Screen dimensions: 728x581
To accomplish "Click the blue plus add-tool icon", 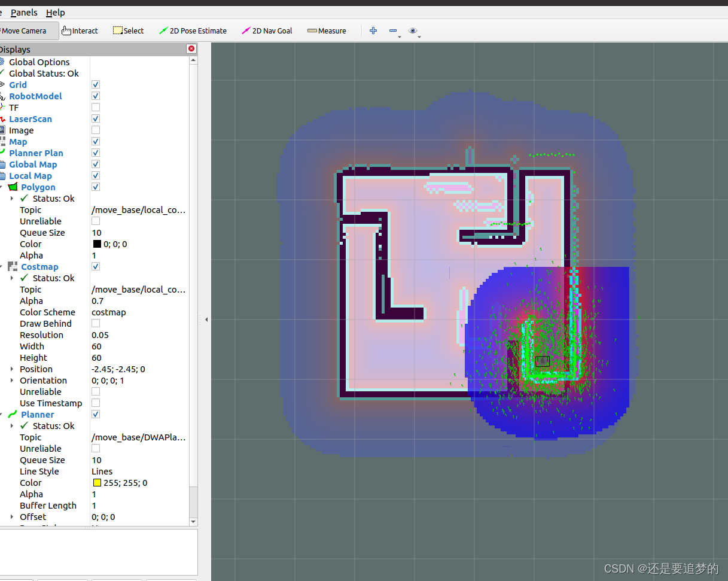I will pos(373,31).
